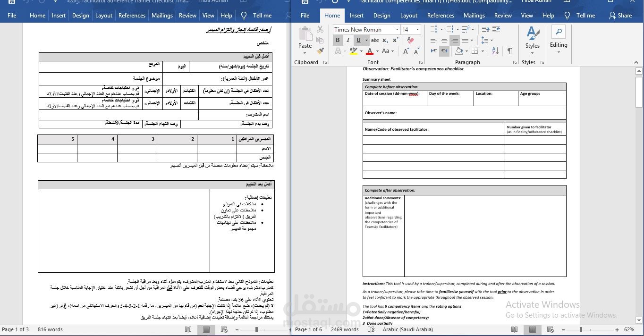644x336 pixels.
Task: Toggle Superscript formatting
Action: (396, 40)
